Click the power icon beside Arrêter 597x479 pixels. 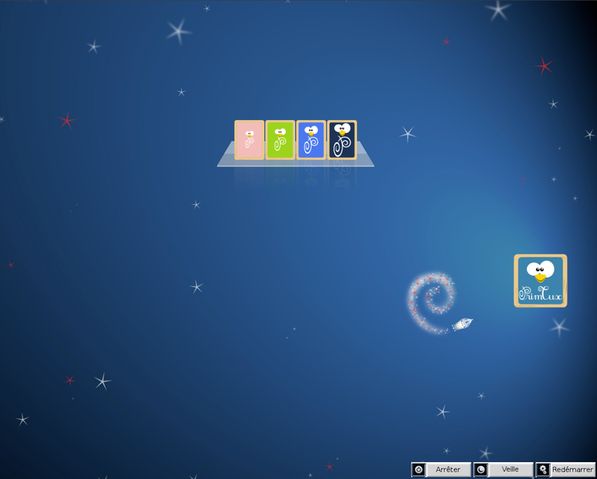418,469
